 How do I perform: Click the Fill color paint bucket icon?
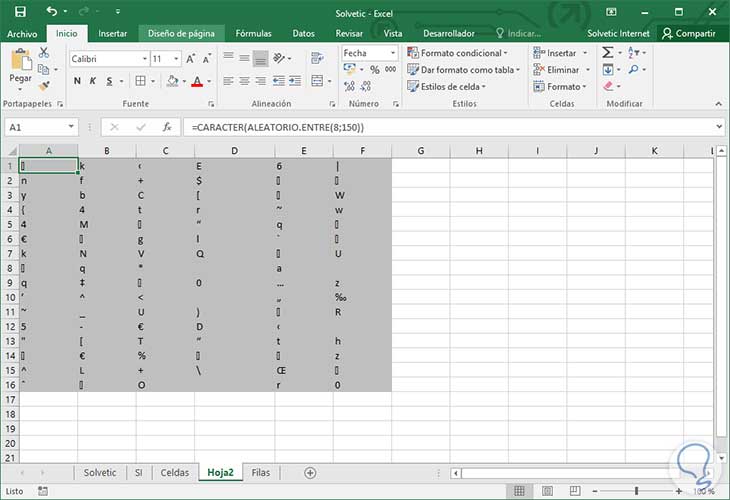(x=173, y=81)
